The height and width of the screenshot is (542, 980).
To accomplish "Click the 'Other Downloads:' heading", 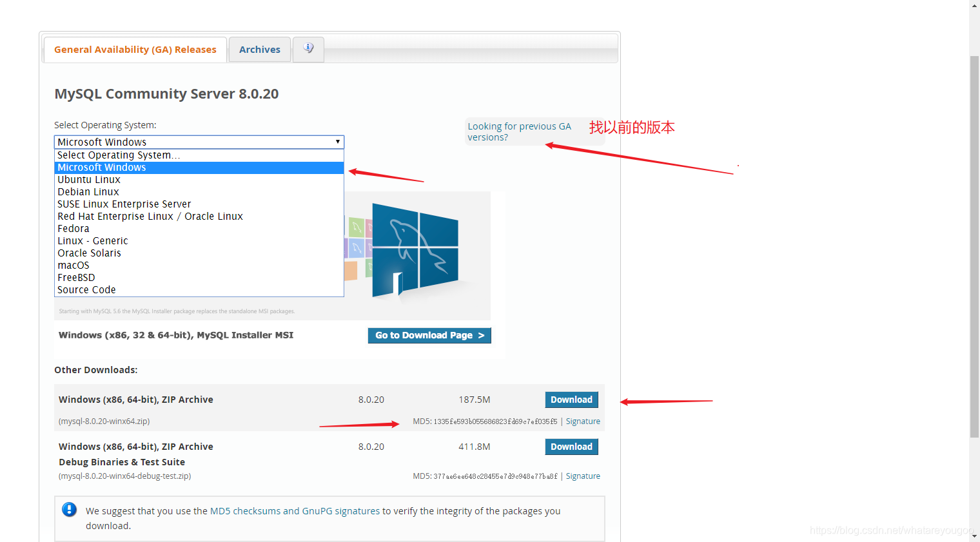I will [96, 370].
